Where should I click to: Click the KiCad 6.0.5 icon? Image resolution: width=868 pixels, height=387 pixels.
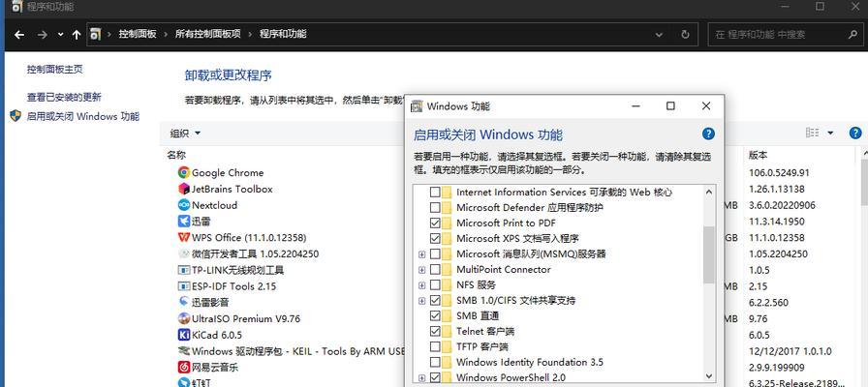point(184,335)
